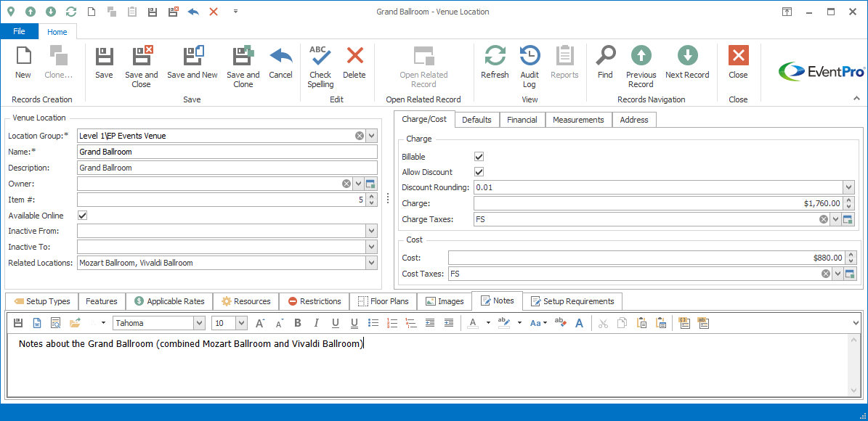This screenshot has height=421, width=868.
Task: Choose Save and Close in the ribbon
Action: click(141, 67)
